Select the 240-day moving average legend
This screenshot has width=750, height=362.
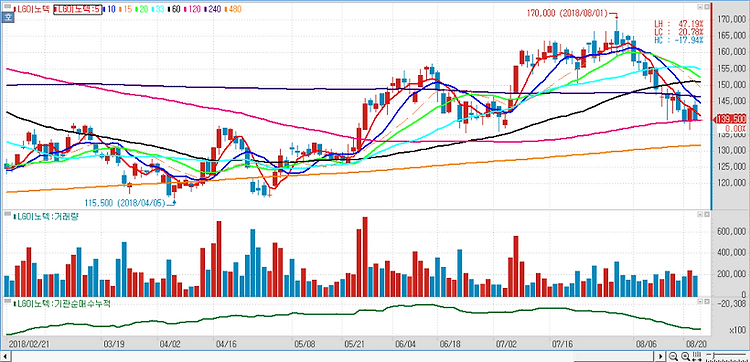211,9
